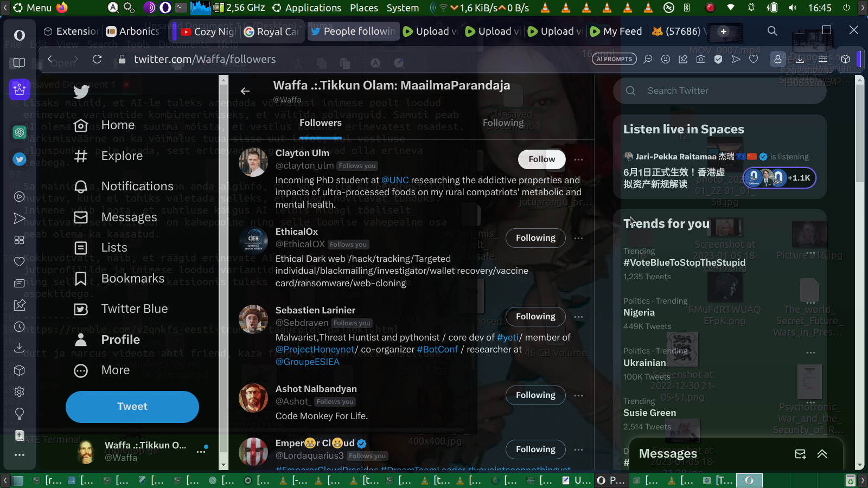
Task: Click the Twitter bird logo
Action: click(x=81, y=92)
